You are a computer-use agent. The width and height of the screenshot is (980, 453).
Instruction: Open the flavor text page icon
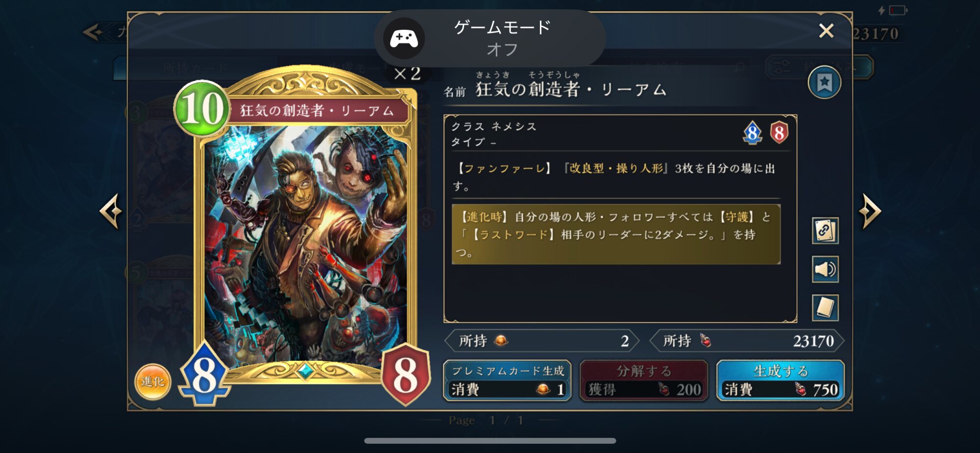(825, 308)
